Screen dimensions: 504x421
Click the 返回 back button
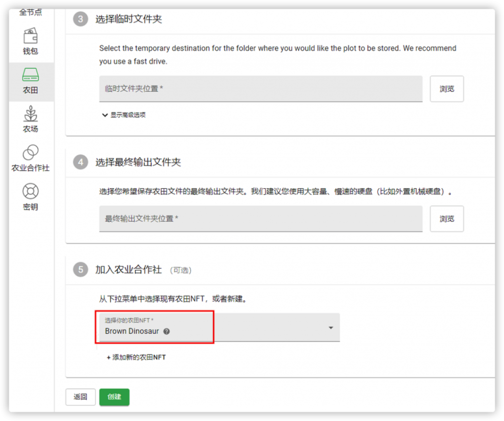[x=80, y=397]
